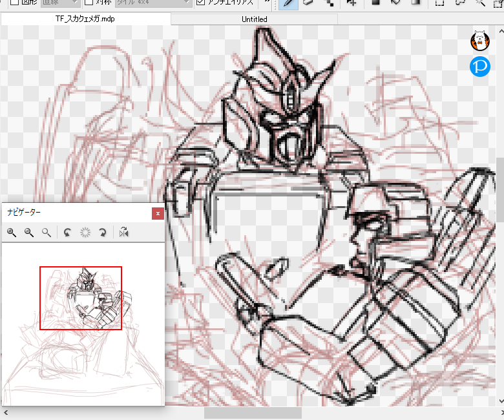Toggle the 図形 shape checkbox

tap(14, 2)
